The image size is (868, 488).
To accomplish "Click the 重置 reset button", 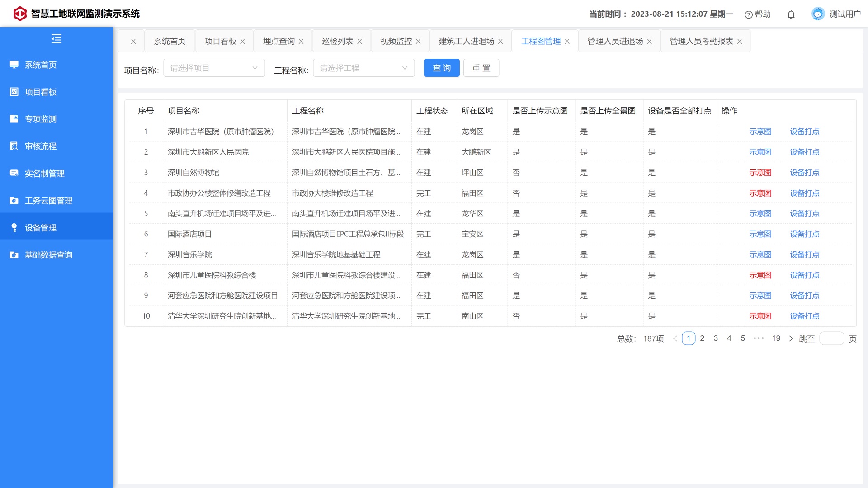I will [481, 68].
